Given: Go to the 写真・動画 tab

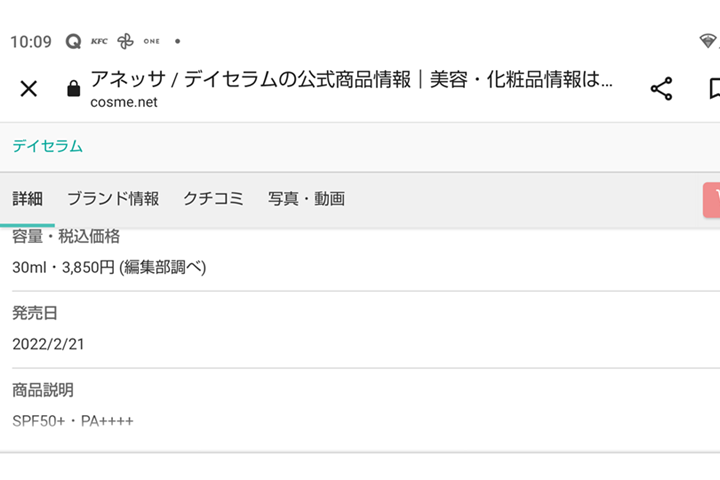Looking at the screenshot, I should coord(306,199).
